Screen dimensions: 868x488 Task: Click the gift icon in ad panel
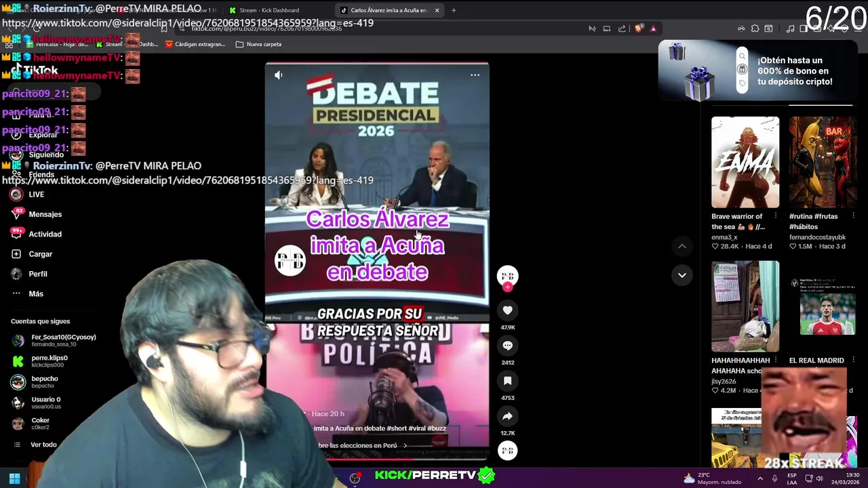(743, 70)
